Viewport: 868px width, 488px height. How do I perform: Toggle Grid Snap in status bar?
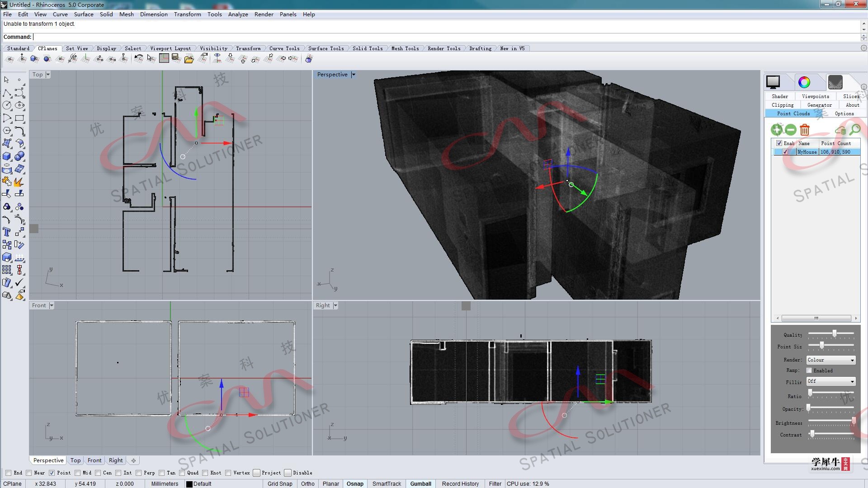tap(280, 483)
